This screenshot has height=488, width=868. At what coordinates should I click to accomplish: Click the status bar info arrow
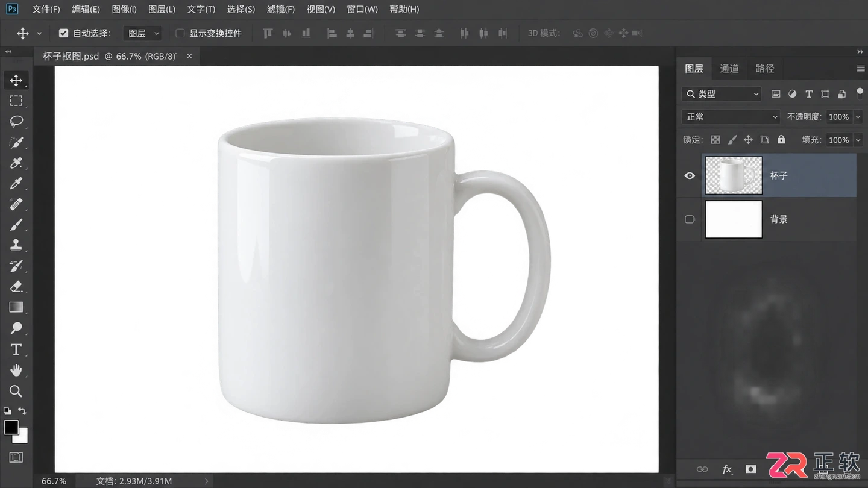pyautogui.click(x=206, y=481)
